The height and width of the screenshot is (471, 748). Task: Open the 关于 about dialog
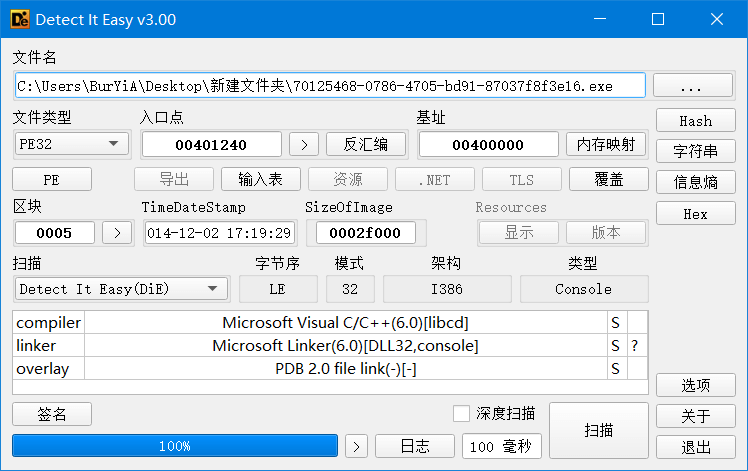pos(696,416)
